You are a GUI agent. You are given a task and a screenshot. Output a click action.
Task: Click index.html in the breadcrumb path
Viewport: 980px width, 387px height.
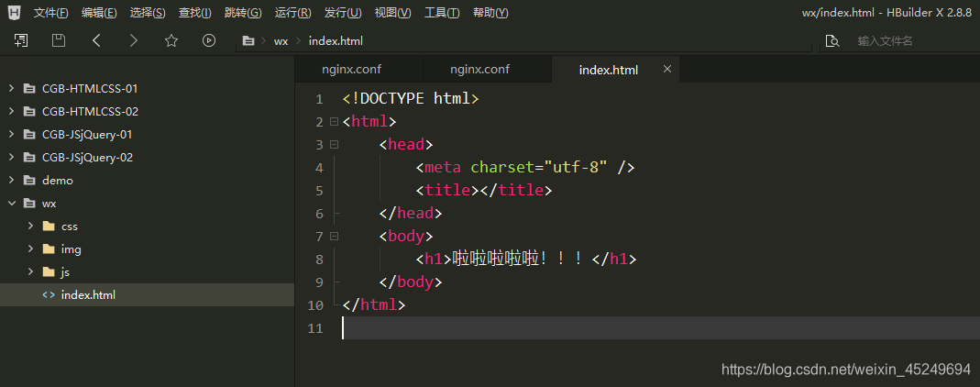coord(336,41)
